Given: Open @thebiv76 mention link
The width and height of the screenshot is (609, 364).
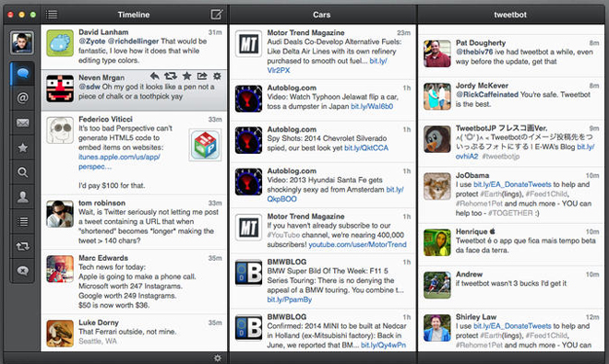Looking at the screenshot, I should coord(474,52).
